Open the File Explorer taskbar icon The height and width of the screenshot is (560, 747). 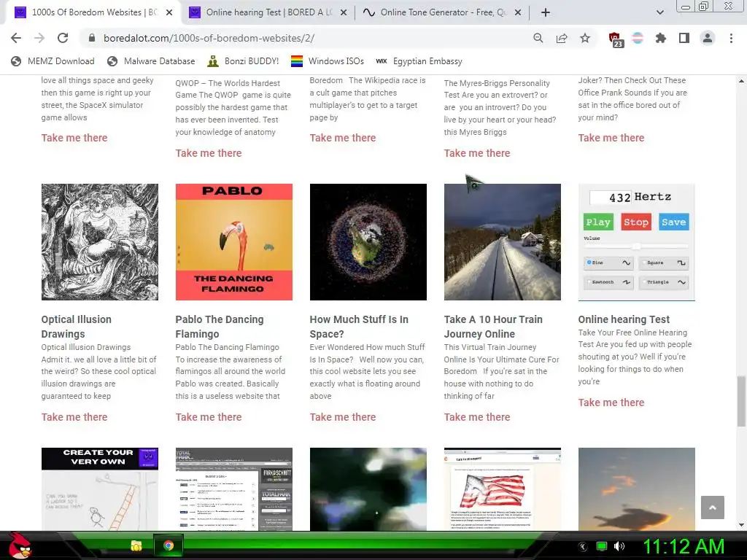click(x=136, y=545)
